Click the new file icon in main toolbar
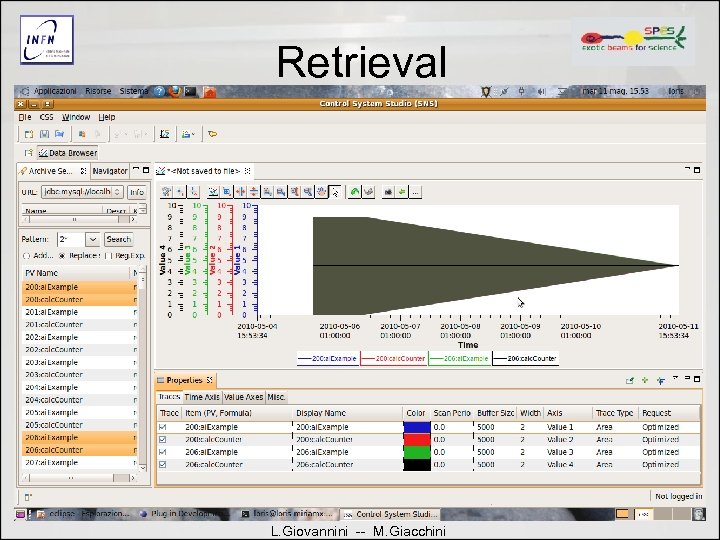Viewport: 720px width, 540px height. [29, 134]
